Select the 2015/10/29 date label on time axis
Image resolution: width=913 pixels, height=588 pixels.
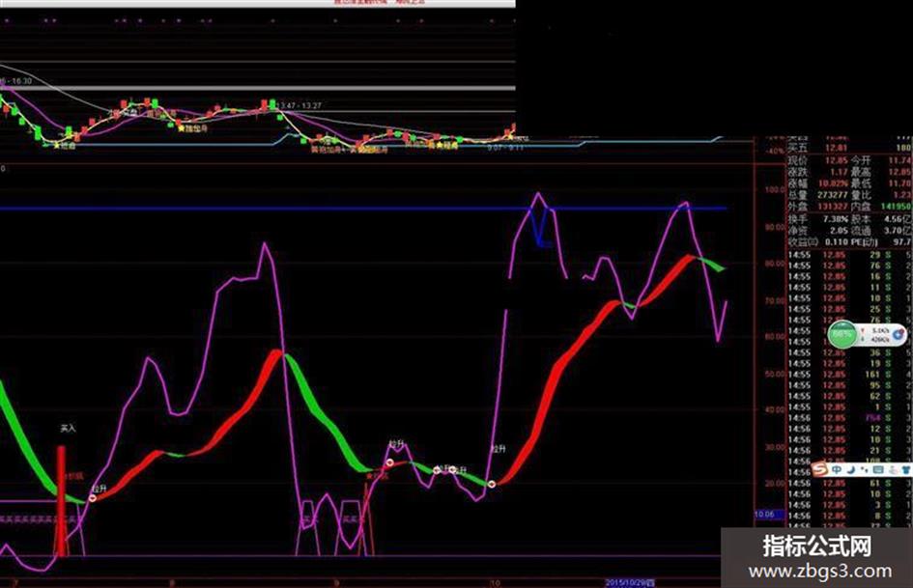pyautogui.click(x=630, y=582)
